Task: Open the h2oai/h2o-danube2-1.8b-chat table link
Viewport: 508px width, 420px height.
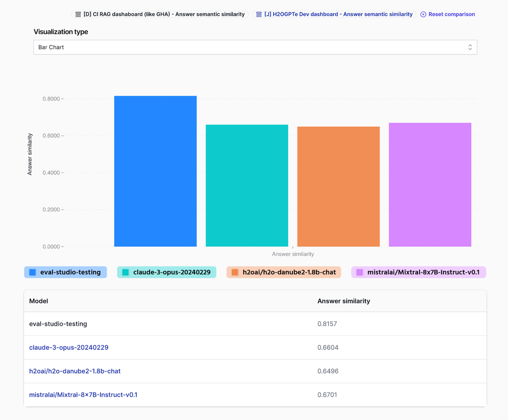Action: tap(75, 371)
